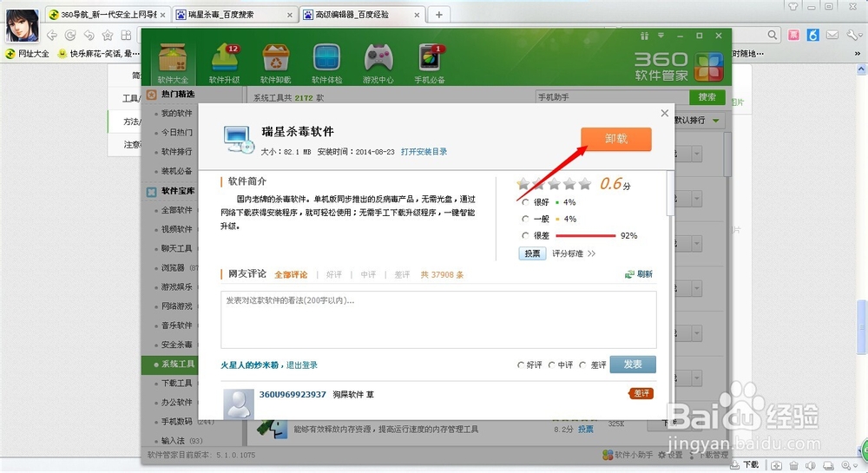The image size is (868, 473).
Task: Switch to browser tab 360导航
Action: pos(108,15)
